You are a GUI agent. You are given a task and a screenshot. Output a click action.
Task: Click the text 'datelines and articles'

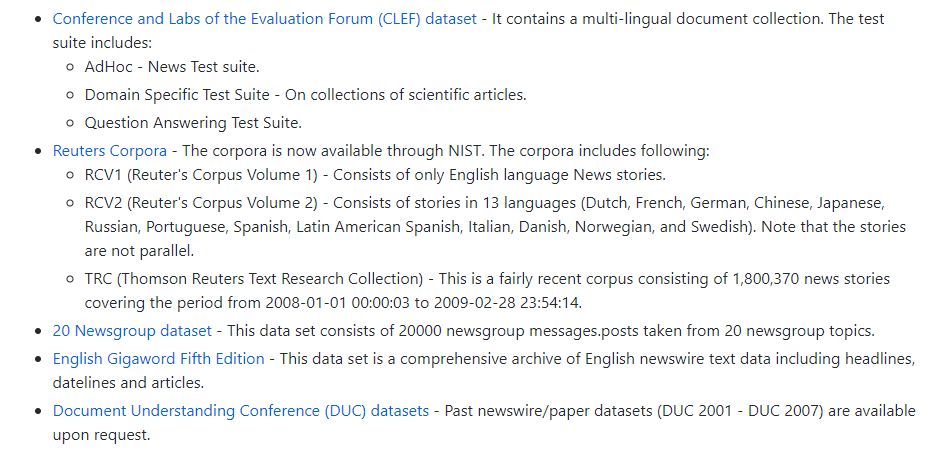[129, 383]
